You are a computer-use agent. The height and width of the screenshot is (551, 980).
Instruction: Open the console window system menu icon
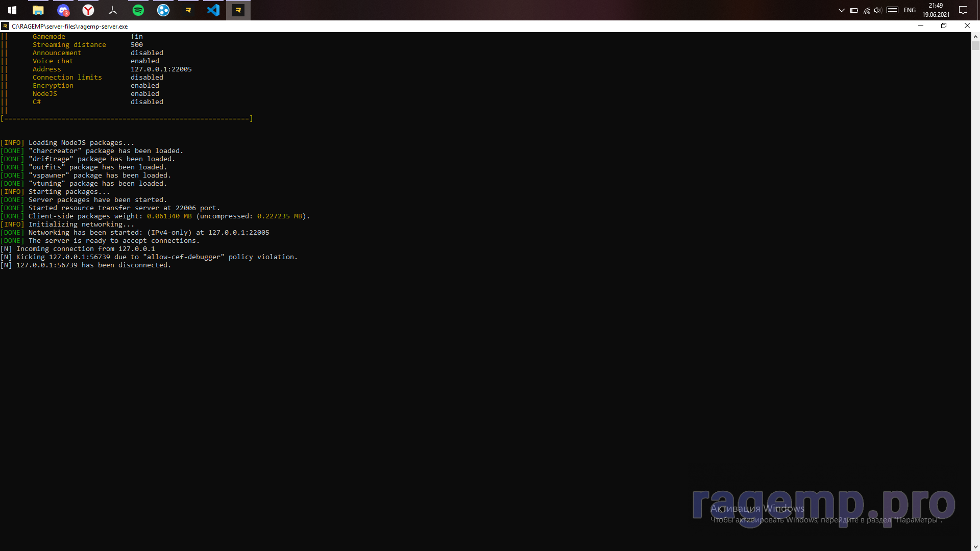point(5,26)
